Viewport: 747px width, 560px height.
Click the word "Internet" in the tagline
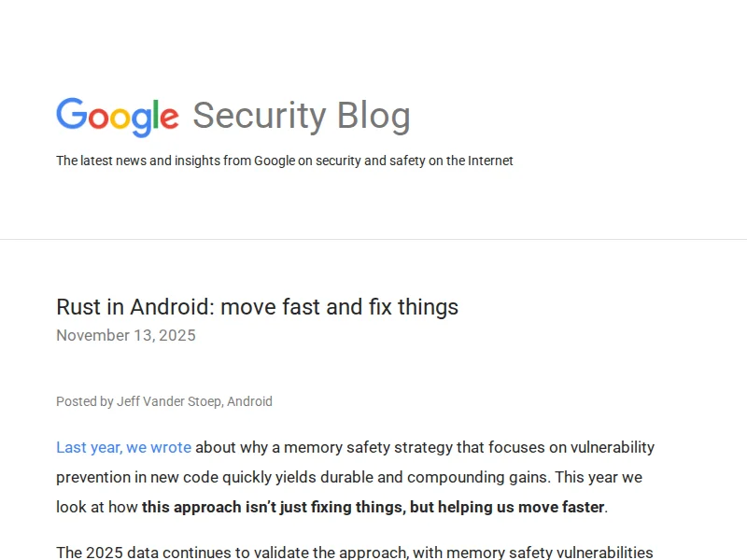pos(489,161)
